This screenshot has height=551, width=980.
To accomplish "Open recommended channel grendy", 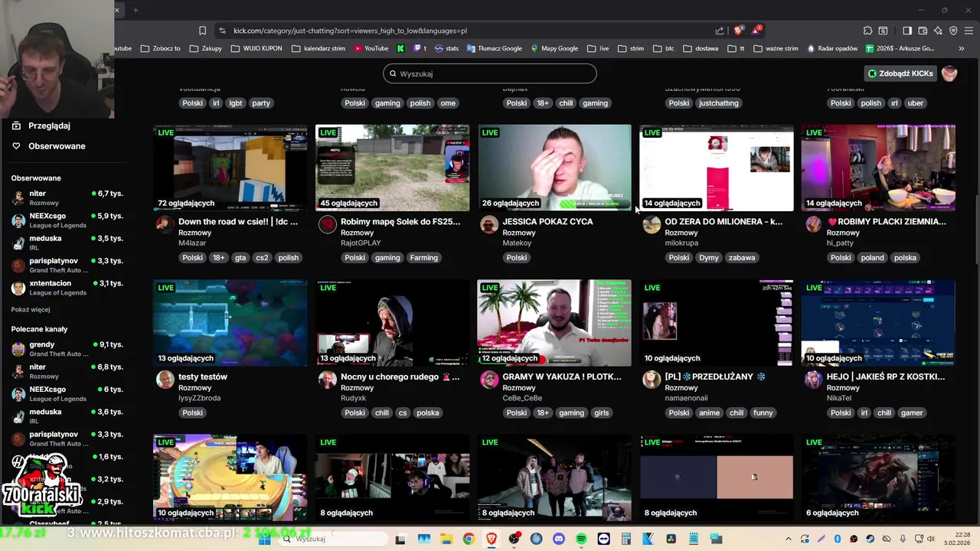I will pyautogui.click(x=67, y=349).
